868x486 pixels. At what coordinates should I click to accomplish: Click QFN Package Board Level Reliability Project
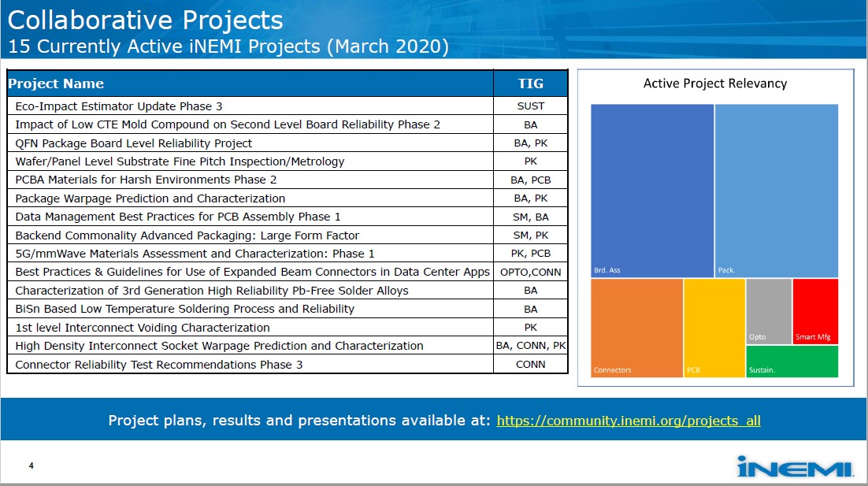pos(133,143)
